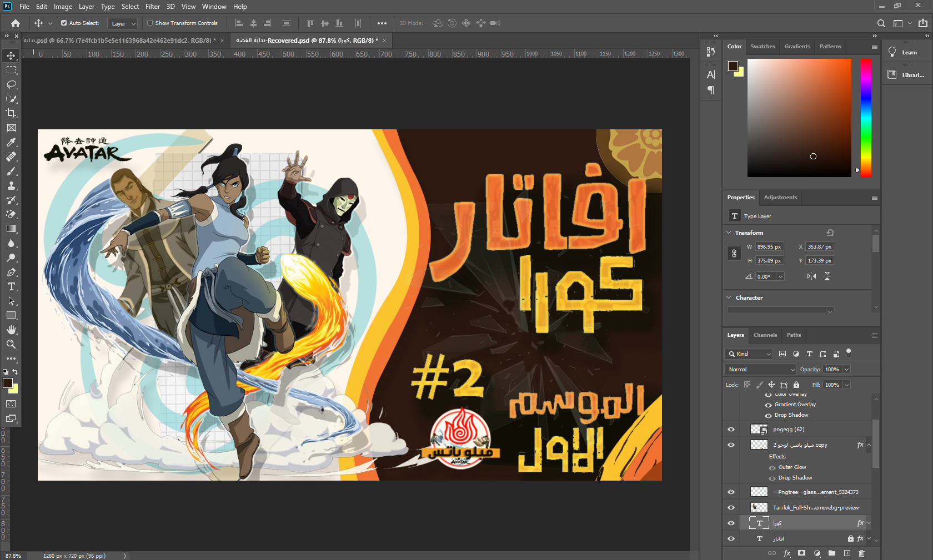The image size is (933, 560).
Task: Select the Frame tool
Action: (x=11, y=128)
